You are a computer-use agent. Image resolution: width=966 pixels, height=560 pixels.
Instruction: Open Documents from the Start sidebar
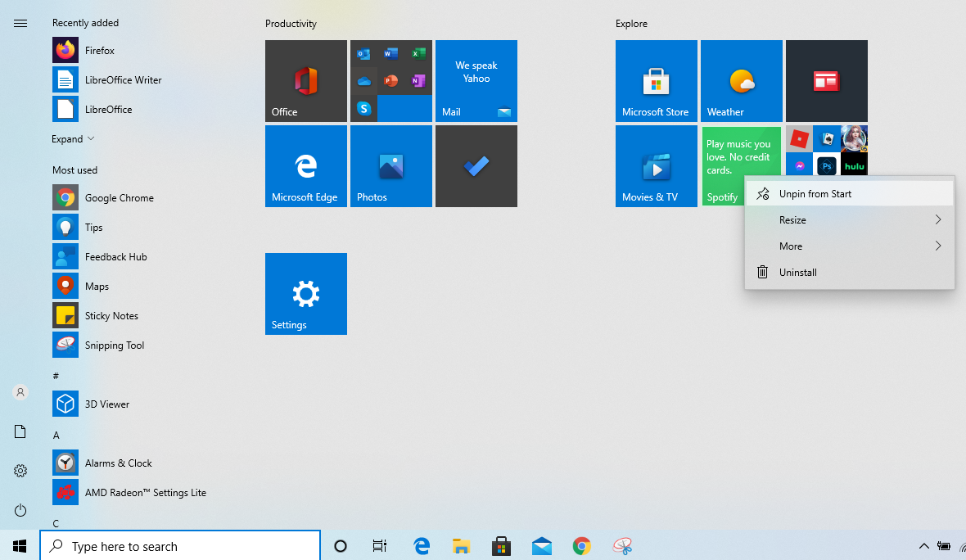click(20, 431)
